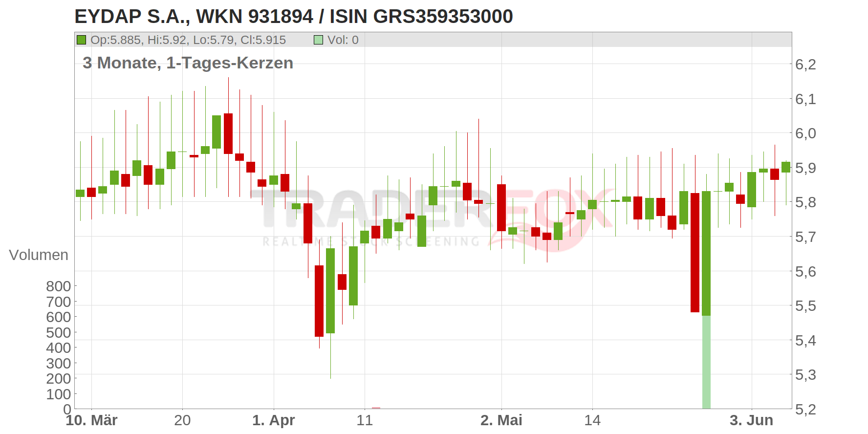Click the 300 volume axis label
The width and height of the screenshot is (868, 434).
(59, 364)
